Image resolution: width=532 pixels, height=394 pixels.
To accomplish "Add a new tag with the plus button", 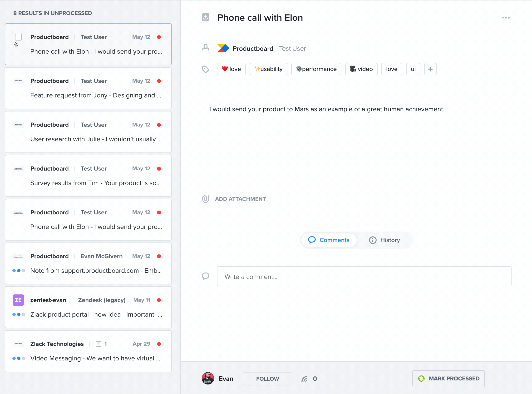I will click(430, 69).
